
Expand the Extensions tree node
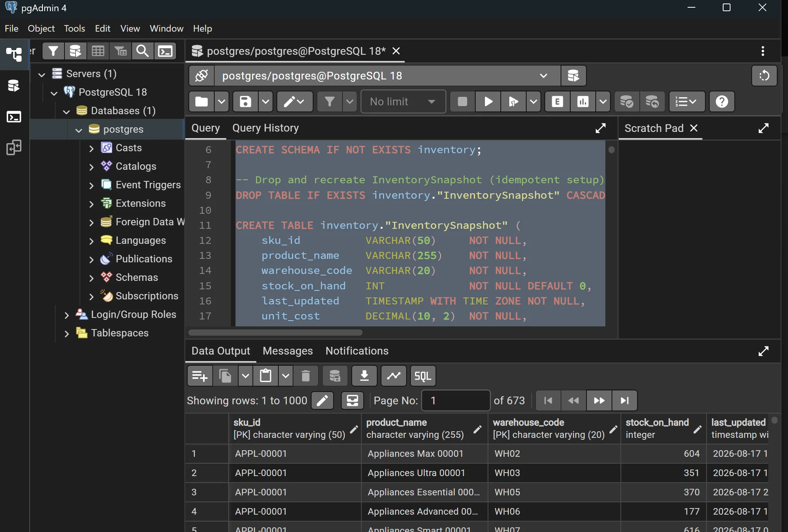click(x=92, y=204)
